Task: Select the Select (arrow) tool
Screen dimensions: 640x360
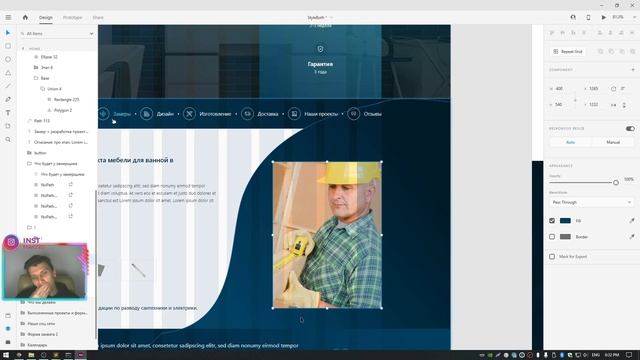Action: pyautogui.click(x=8, y=33)
